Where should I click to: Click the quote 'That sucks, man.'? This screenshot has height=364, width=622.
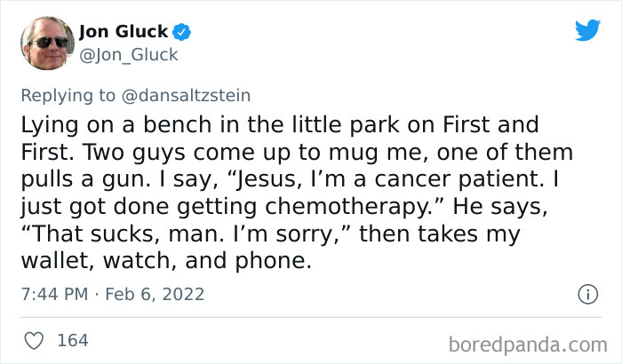[125, 234]
